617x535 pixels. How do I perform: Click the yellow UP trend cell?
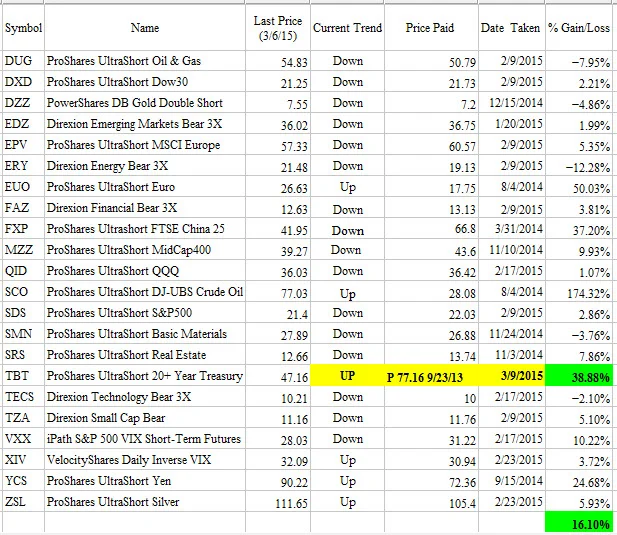347,375
